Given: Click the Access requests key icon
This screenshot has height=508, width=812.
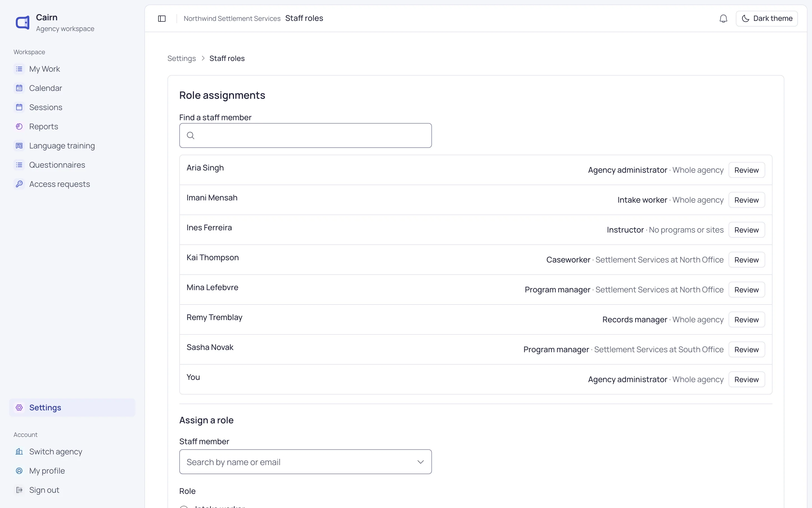Looking at the screenshot, I should pos(19,184).
